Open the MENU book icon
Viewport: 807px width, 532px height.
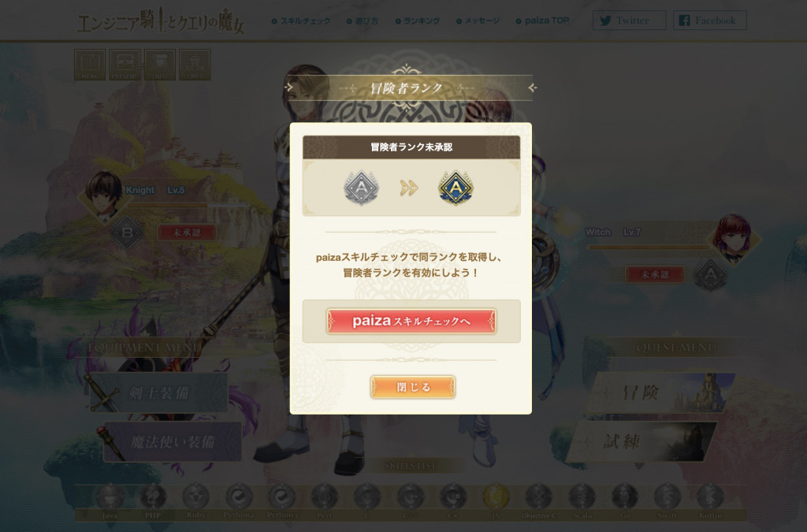(90, 65)
